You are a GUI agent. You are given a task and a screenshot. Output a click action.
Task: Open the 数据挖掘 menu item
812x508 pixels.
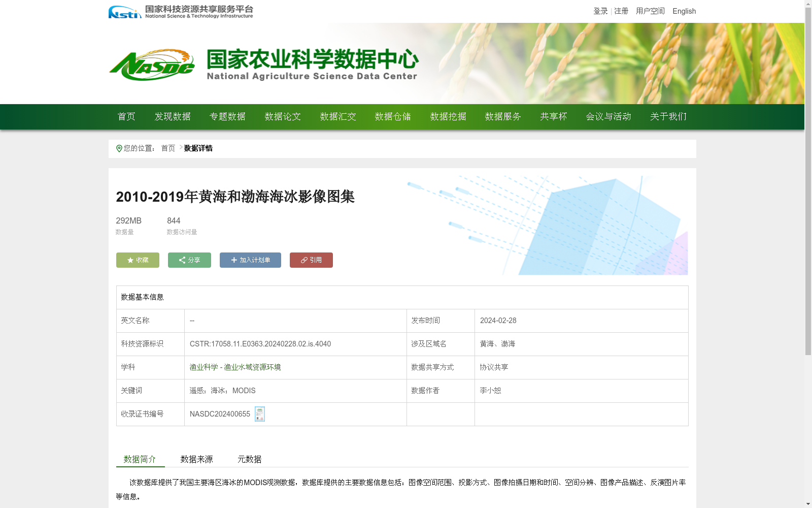[x=448, y=117]
